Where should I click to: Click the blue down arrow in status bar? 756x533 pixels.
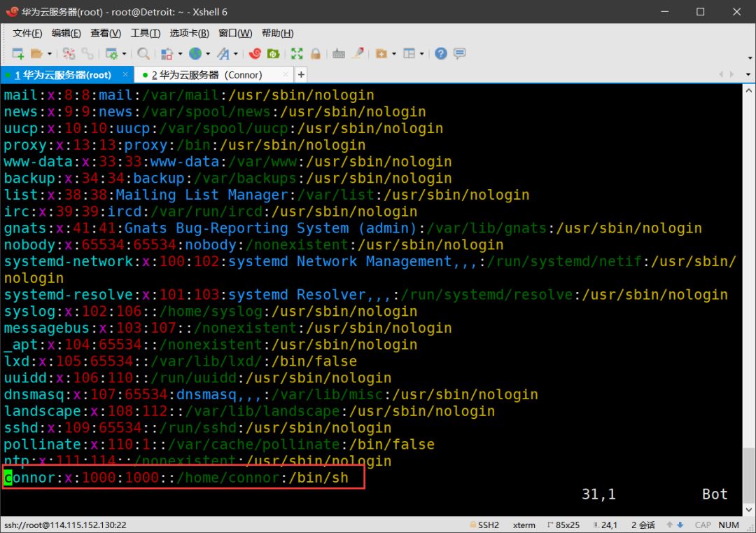coord(680,525)
